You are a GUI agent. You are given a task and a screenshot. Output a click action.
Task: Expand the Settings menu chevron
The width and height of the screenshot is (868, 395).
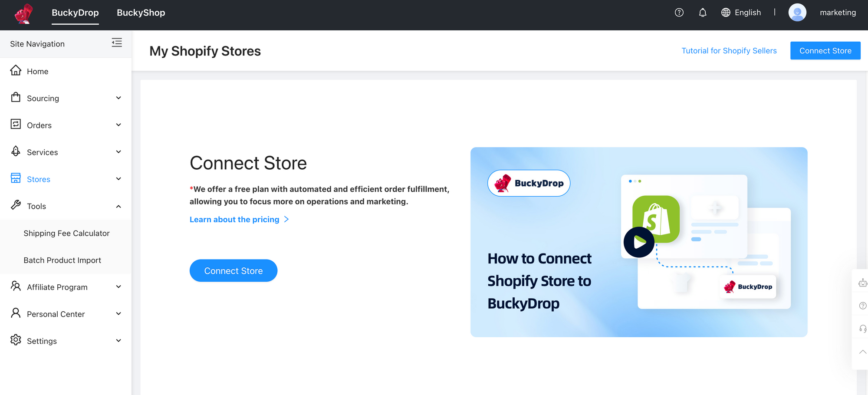pos(118,341)
